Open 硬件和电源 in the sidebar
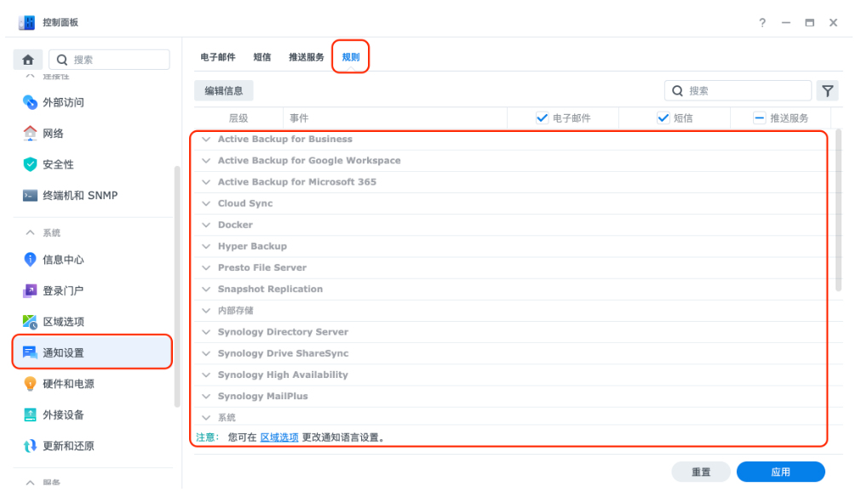 [x=69, y=384]
